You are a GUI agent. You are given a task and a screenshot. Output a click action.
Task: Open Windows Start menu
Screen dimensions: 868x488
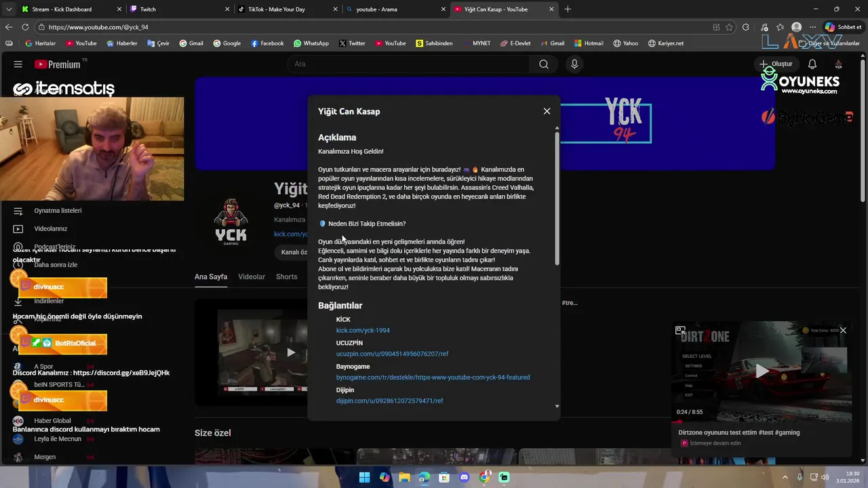(364, 477)
